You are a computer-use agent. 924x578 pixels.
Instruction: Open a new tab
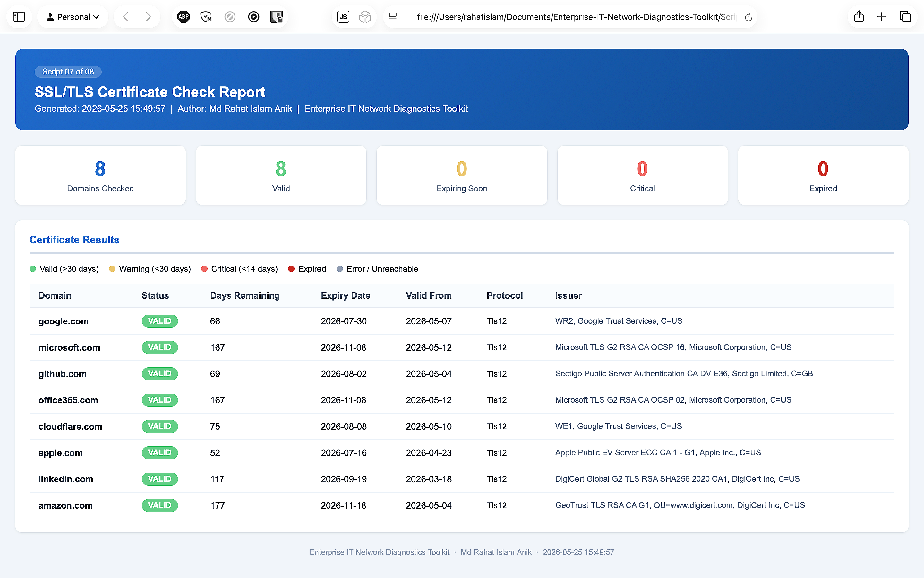pos(882,17)
